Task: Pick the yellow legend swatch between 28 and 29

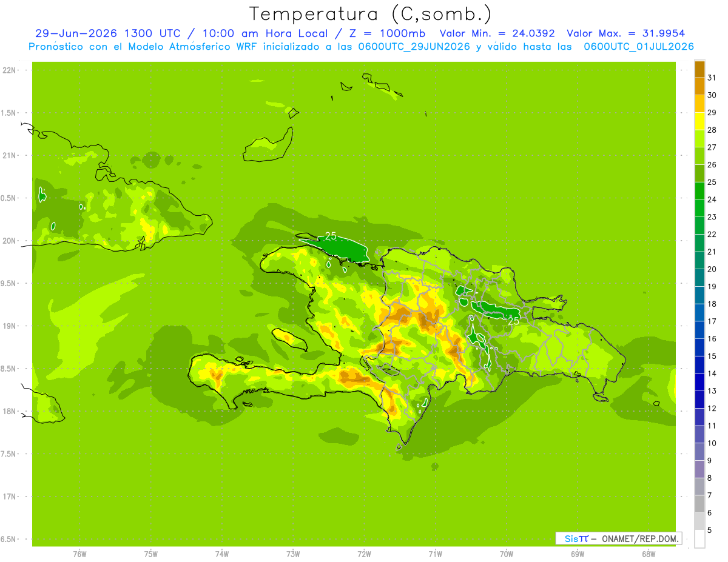Action: point(699,121)
